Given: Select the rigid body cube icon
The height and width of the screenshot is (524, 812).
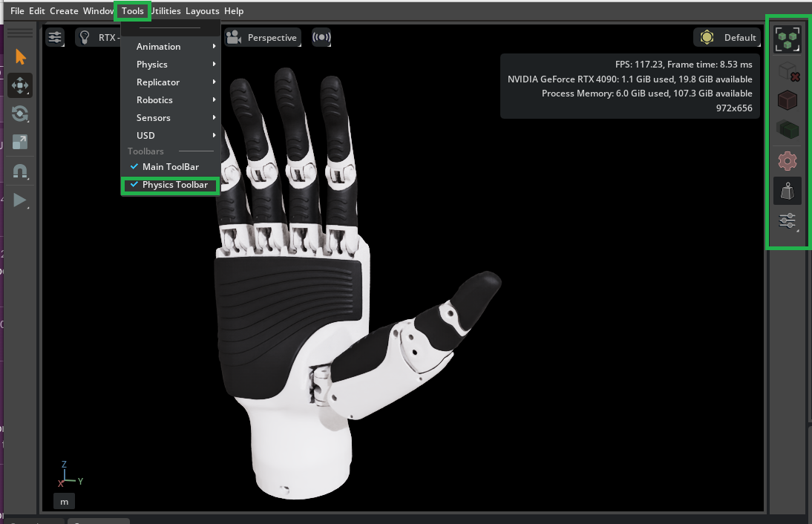Looking at the screenshot, I should click(x=788, y=100).
